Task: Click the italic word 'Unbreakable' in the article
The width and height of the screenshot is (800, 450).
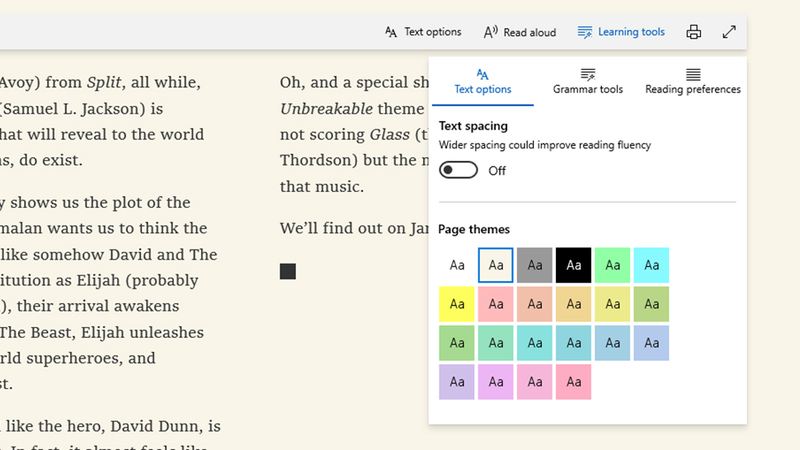Action: coord(326,109)
